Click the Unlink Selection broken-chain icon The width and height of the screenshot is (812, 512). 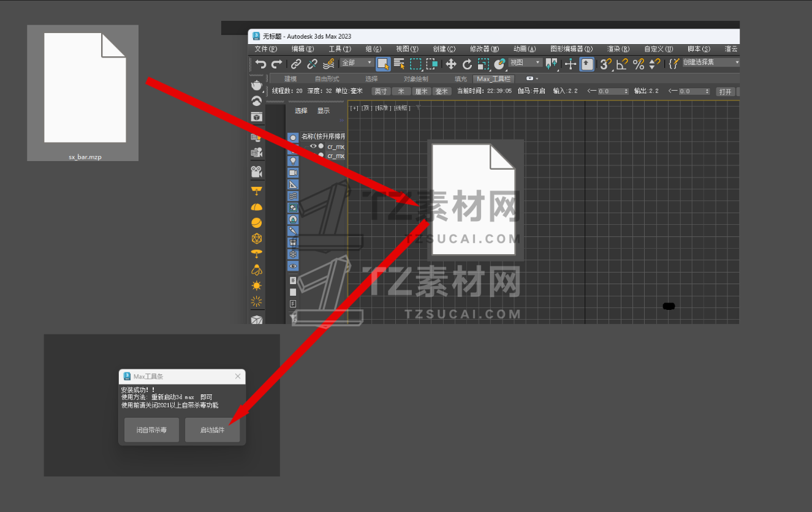312,64
